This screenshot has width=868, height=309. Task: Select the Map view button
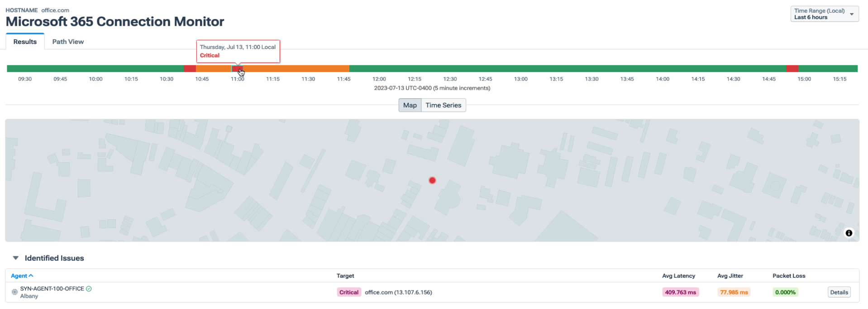coord(410,105)
